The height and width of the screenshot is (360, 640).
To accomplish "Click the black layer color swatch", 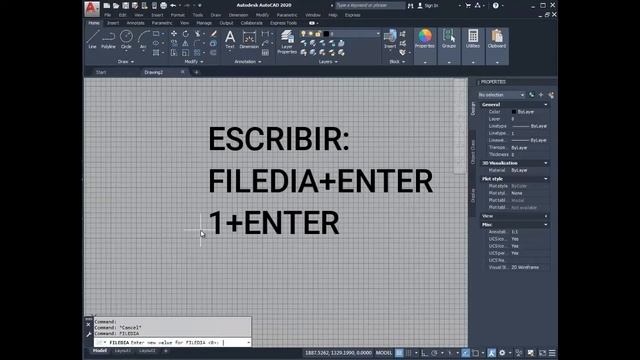I will pos(326,34).
